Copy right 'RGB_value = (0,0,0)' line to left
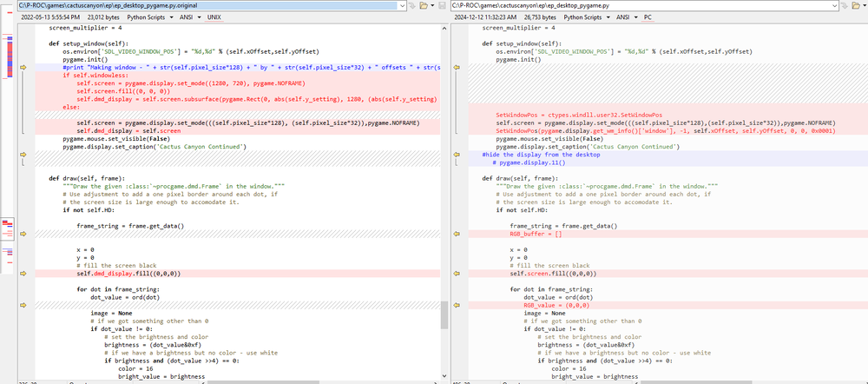The height and width of the screenshot is (384, 868). [x=457, y=305]
